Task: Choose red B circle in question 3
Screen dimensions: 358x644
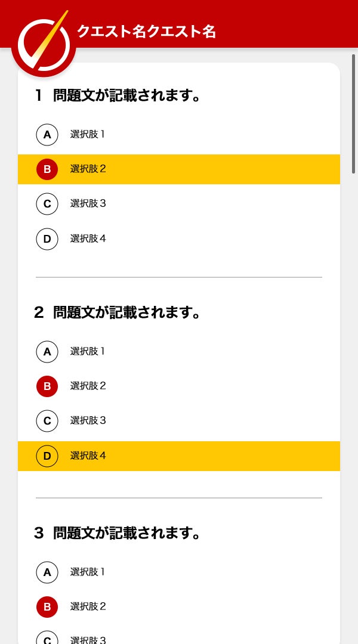Action: click(47, 607)
